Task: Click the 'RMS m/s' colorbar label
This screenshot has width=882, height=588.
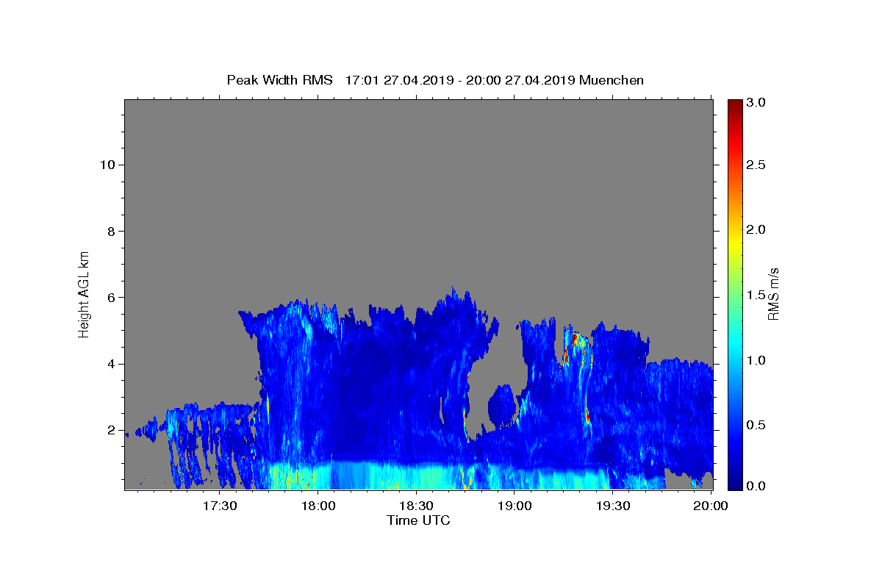Action: tap(772, 294)
